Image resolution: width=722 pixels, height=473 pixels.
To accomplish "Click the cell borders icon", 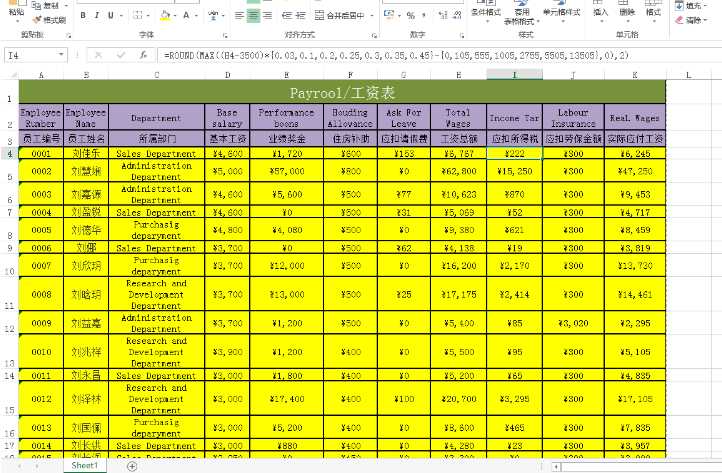I will (x=137, y=16).
